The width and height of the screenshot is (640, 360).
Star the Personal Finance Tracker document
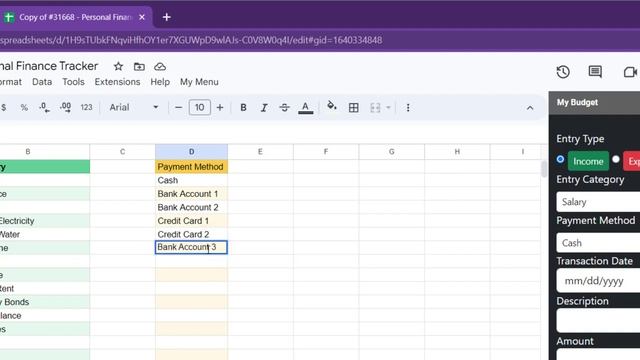[118, 67]
